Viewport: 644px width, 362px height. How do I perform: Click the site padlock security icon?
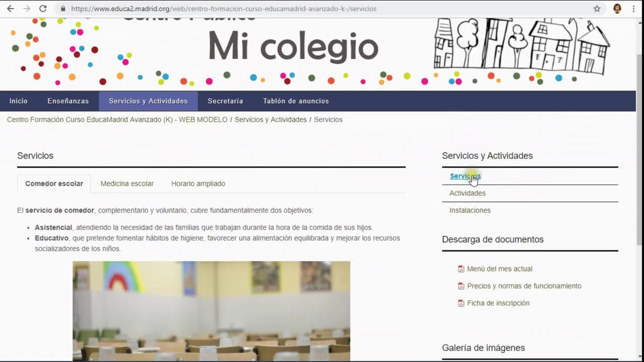pos(63,9)
